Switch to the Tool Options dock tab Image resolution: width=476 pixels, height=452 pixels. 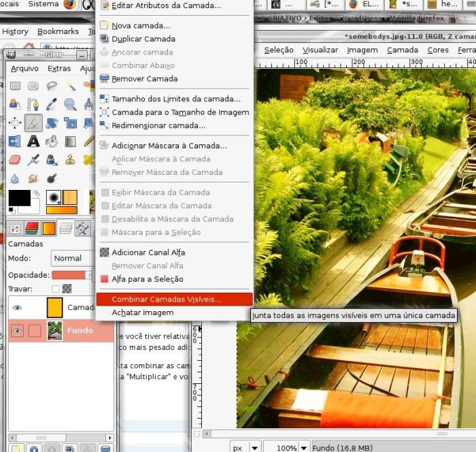15,229
